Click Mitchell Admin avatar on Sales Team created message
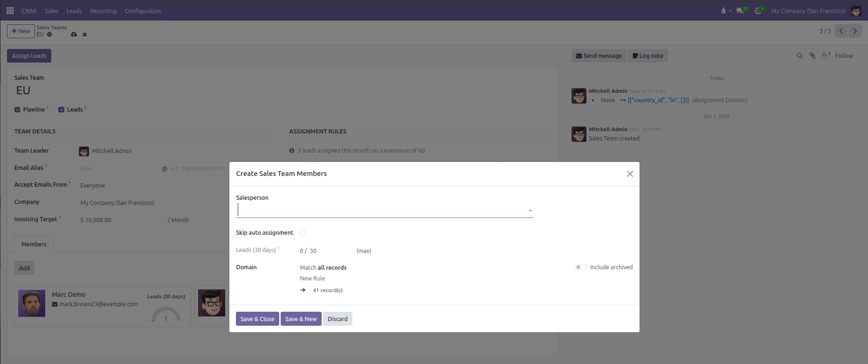The width and height of the screenshot is (868, 364). 579,134
